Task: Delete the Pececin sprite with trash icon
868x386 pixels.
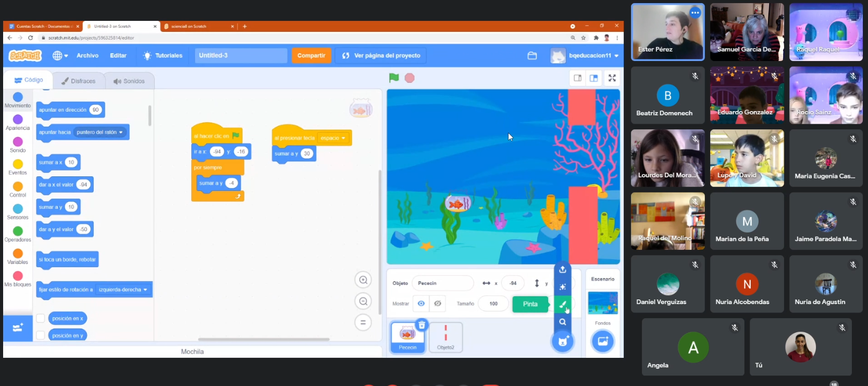Action: 422,325
